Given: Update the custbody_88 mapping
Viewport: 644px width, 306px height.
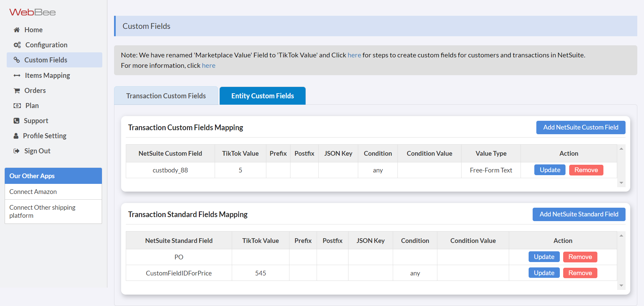Looking at the screenshot, I should [549, 170].
